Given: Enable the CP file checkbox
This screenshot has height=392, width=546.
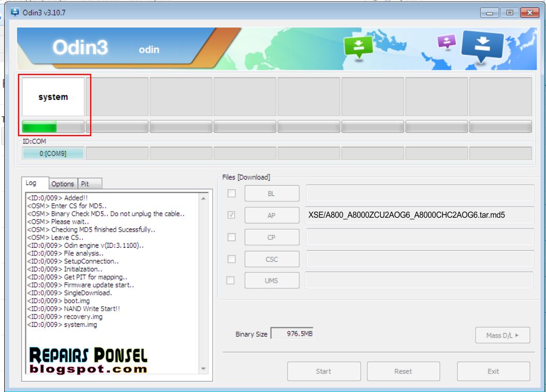Looking at the screenshot, I should (231, 237).
